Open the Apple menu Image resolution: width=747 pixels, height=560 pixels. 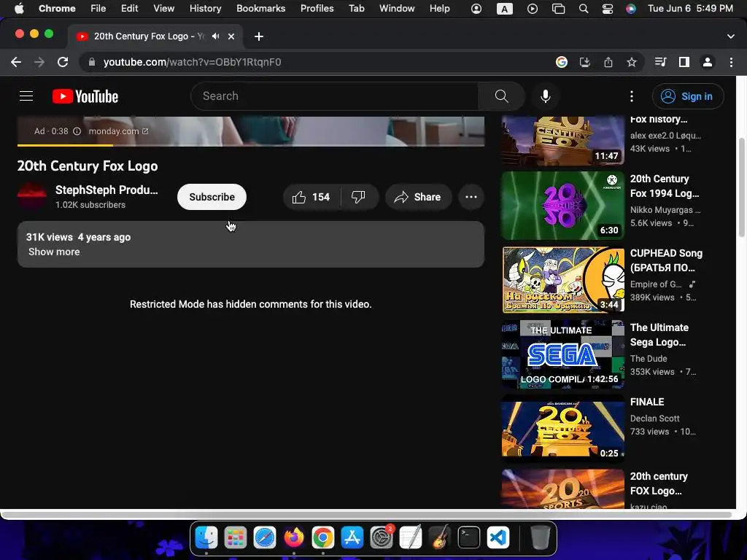[19, 9]
